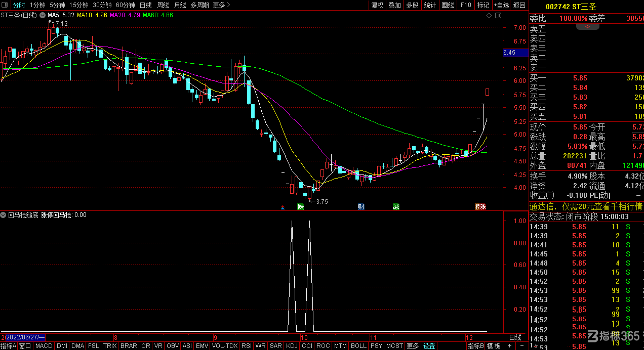
Task: Apply the CCI indicator
Action: 307,346
